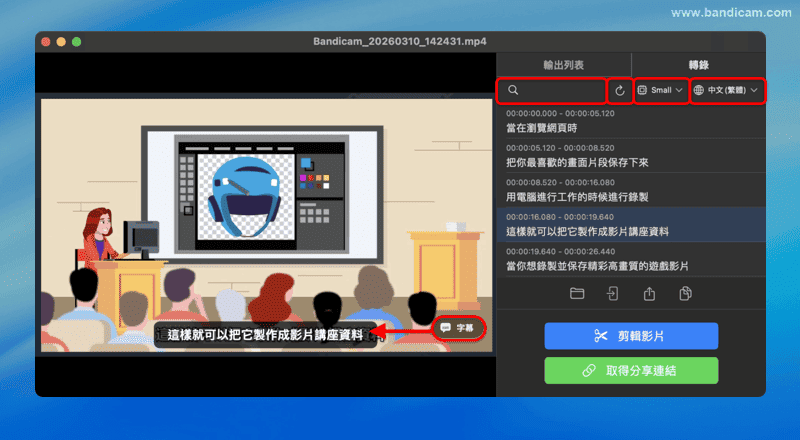Open the 中文 (繁體) language dropdown
The image size is (800, 440).
coord(727,91)
